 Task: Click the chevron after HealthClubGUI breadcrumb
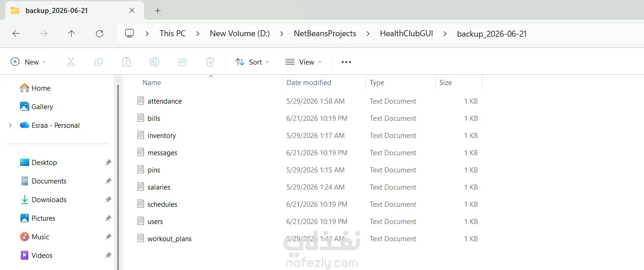[445, 33]
